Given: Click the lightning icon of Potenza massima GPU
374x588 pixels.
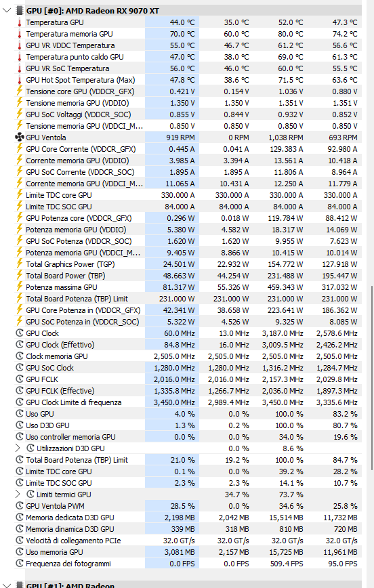Looking at the screenshot, I should point(20,287).
